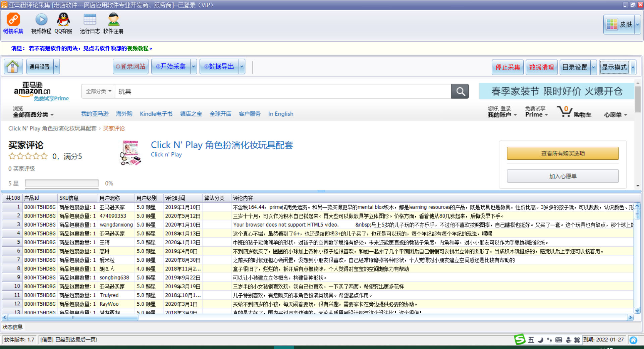Click the Click n' Play brand link
The height and width of the screenshot is (349, 644).
pyautogui.click(x=166, y=154)
